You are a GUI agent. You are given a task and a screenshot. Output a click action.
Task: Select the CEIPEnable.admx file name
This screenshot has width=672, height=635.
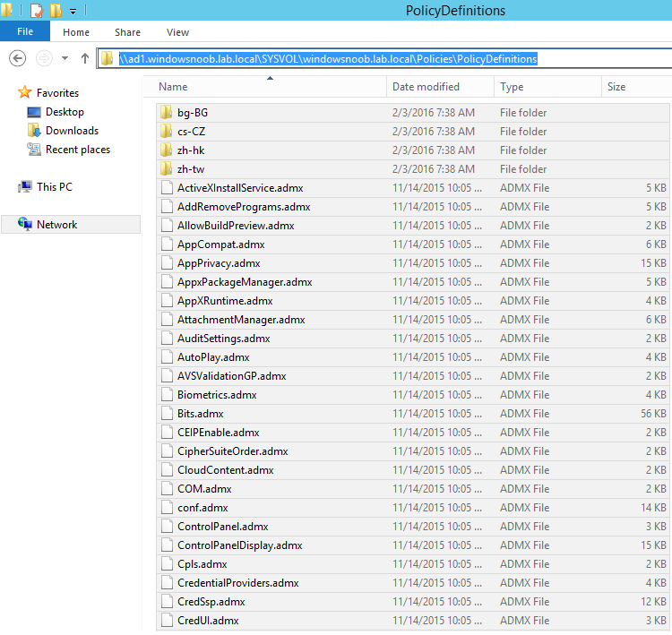218,433
